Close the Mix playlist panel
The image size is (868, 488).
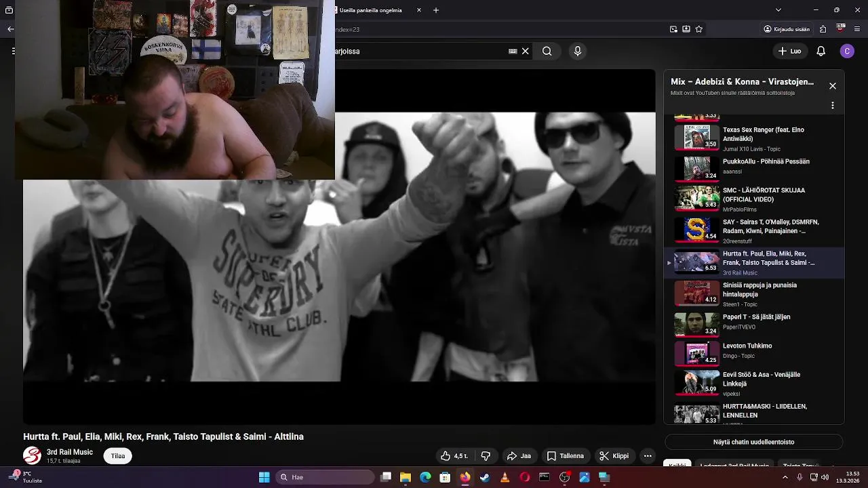[833, 86]
